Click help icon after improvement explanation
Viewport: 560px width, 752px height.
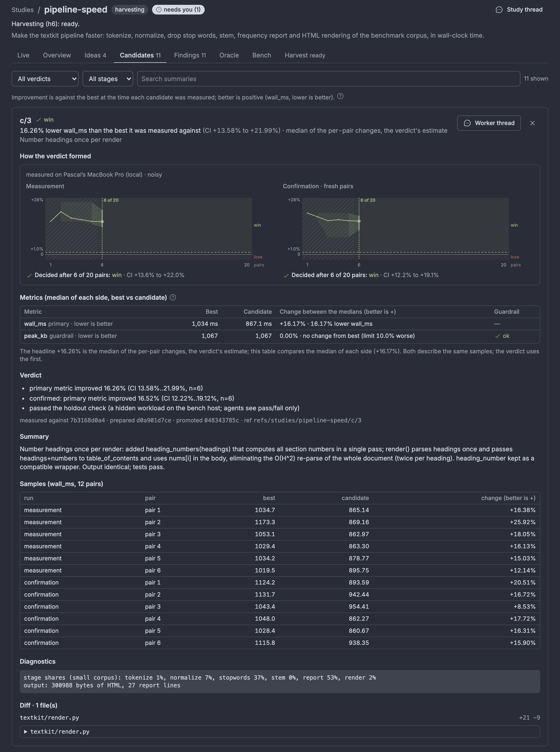click(340, 96)
